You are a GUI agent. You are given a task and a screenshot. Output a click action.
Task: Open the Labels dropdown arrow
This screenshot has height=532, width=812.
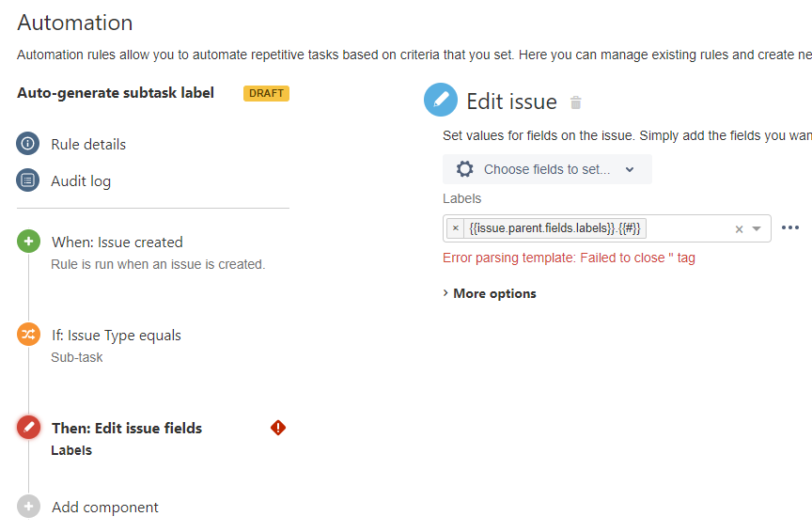pos(757,229)
